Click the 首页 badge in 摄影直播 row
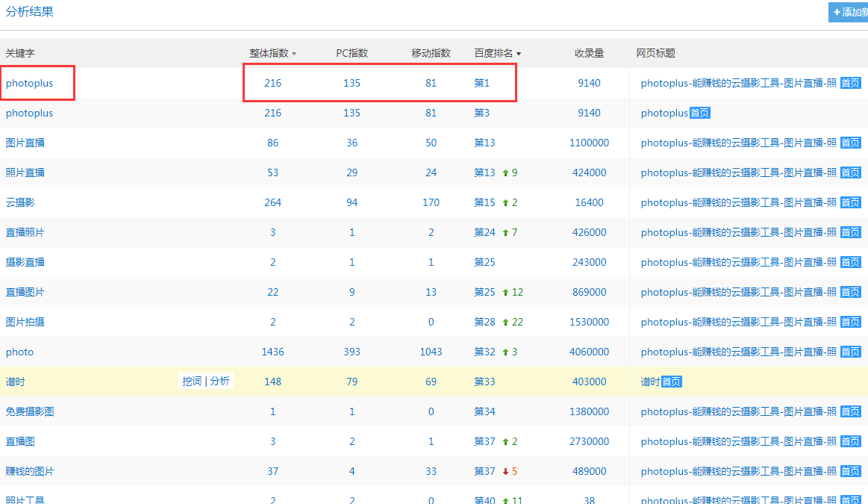Screen dimensions: 868x504 [x=850, y=263]
